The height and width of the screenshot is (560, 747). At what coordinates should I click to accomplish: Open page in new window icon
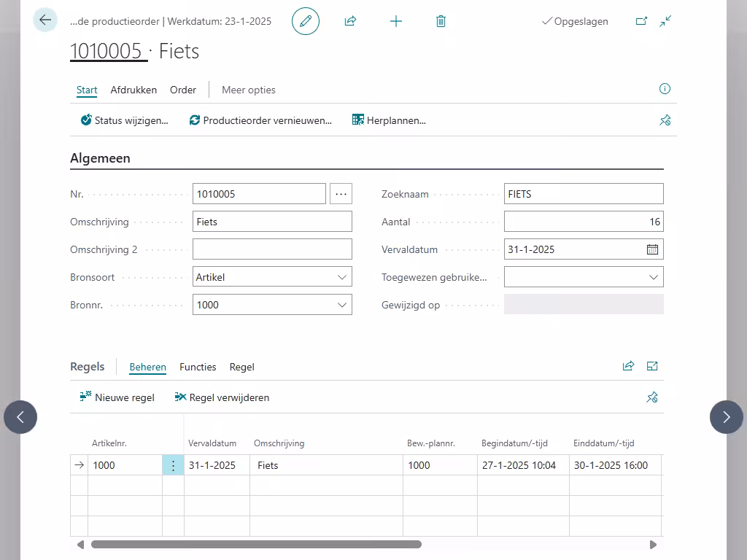click(x=641, y=21)
